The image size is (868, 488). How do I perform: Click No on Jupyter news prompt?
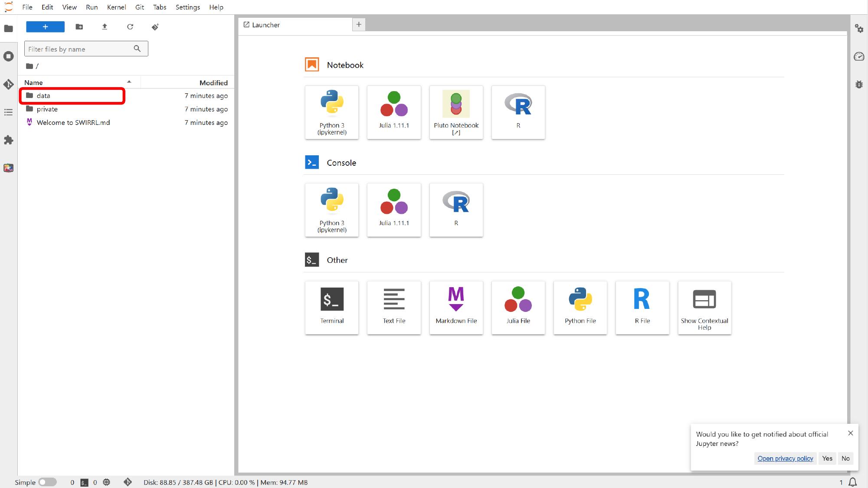[x=845, y=459]
